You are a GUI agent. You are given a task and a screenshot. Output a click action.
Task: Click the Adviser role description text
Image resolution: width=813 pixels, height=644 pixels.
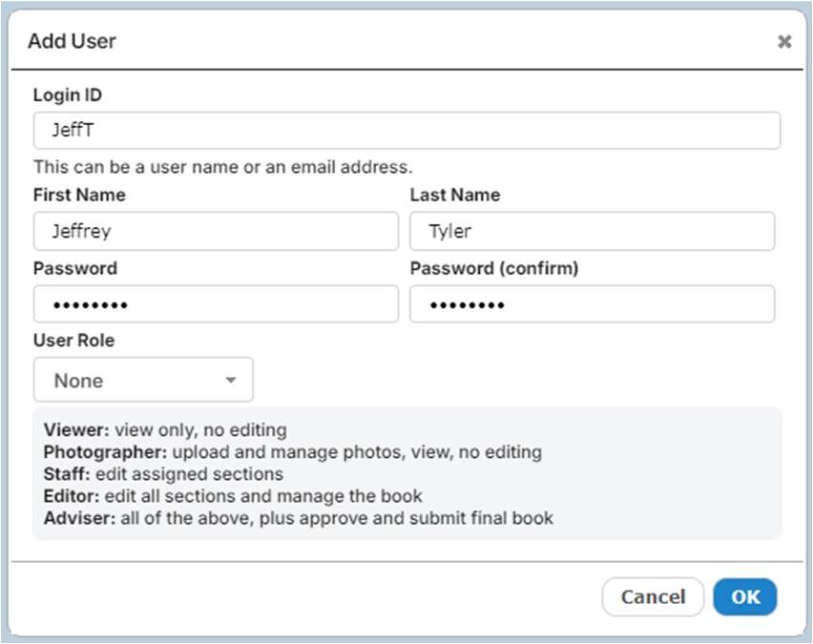(x=298, y=518)
